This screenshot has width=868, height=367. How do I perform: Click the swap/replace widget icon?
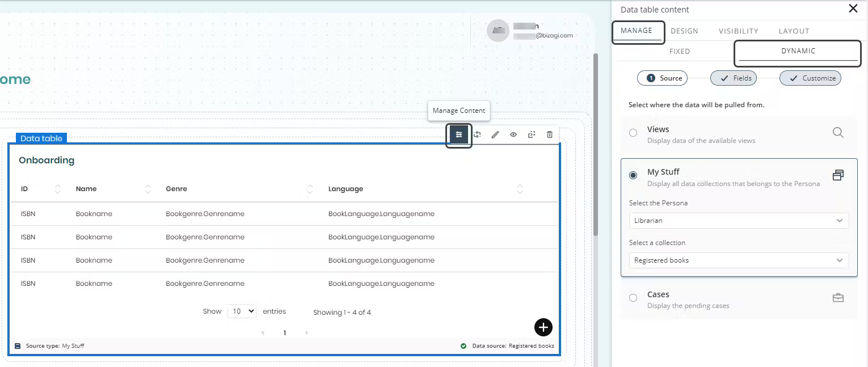(477, 135)
